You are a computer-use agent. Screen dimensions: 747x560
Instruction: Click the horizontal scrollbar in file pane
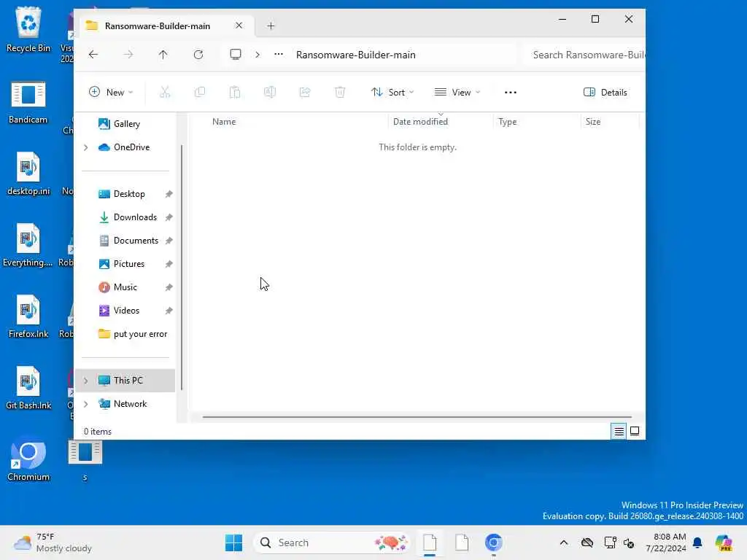[x=417, y=416]
